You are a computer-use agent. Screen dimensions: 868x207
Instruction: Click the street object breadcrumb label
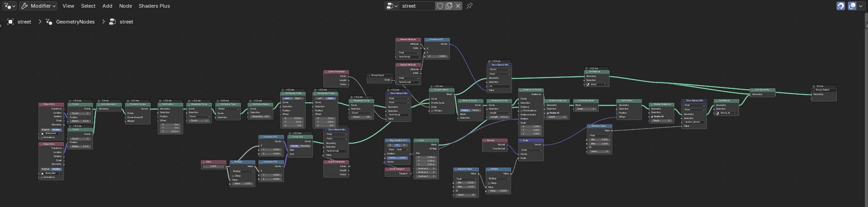[24, 22]
